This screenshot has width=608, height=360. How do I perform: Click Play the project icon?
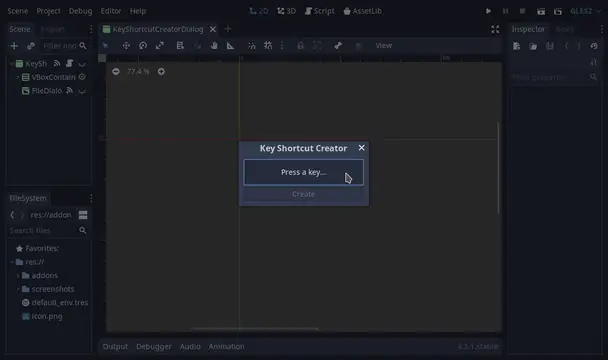click(488, 11)
